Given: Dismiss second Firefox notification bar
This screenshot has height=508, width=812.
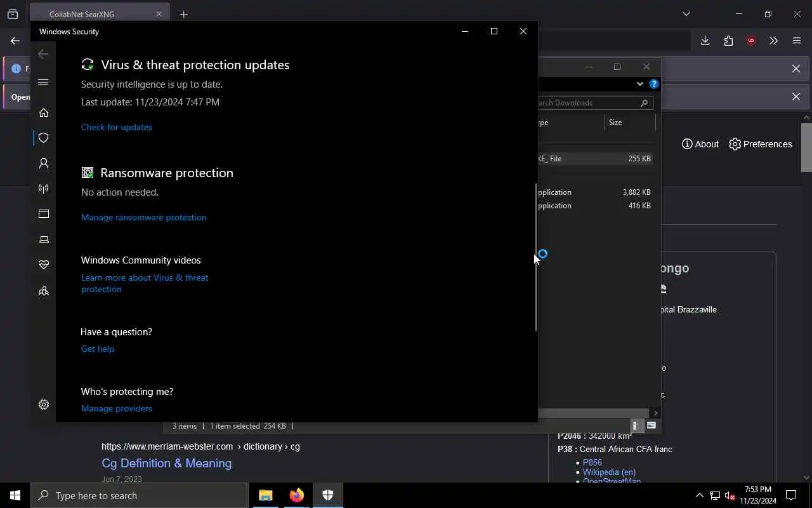Looking at the screenshot, I should coord(796,97).
